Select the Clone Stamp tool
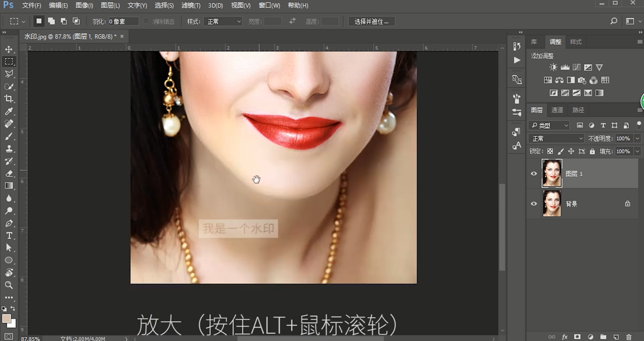The height and width of the screenshot is (341, 644). tap(8, 148)
